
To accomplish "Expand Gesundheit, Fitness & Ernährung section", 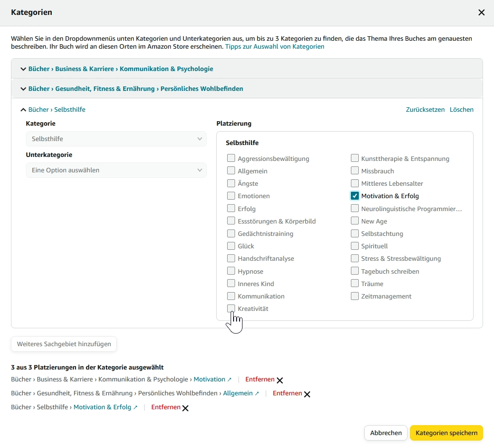I will pyautogui.click(x=23, y=89).
